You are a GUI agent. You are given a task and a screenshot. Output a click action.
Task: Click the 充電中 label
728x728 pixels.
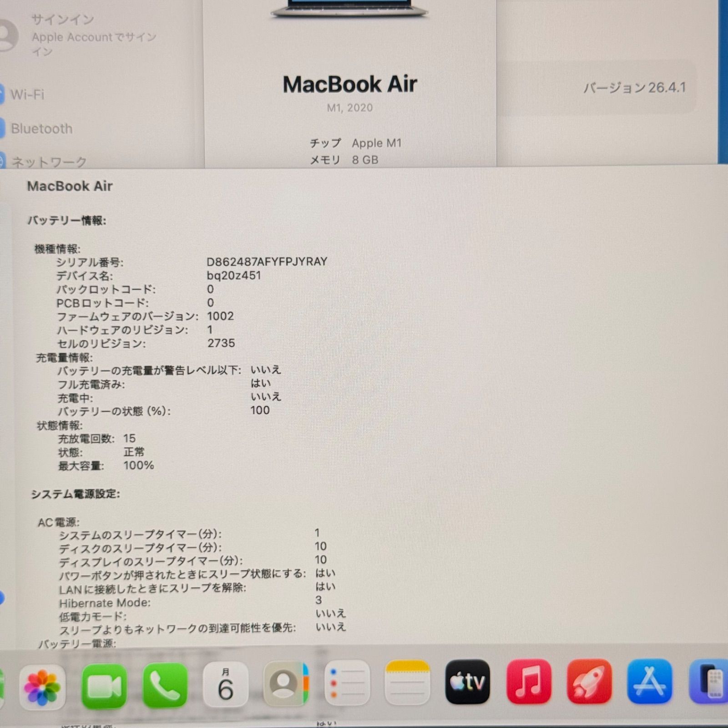pos(75,398)
